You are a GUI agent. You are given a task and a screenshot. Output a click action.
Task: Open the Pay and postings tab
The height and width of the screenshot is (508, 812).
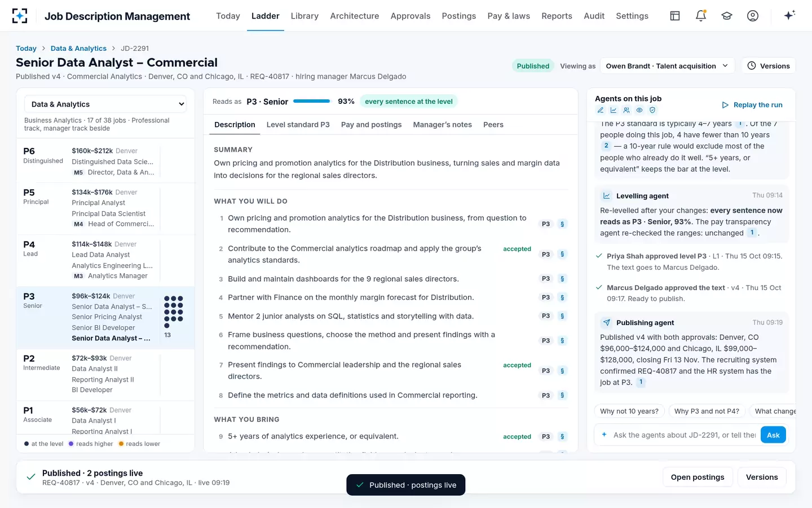[x=371, y=125]
